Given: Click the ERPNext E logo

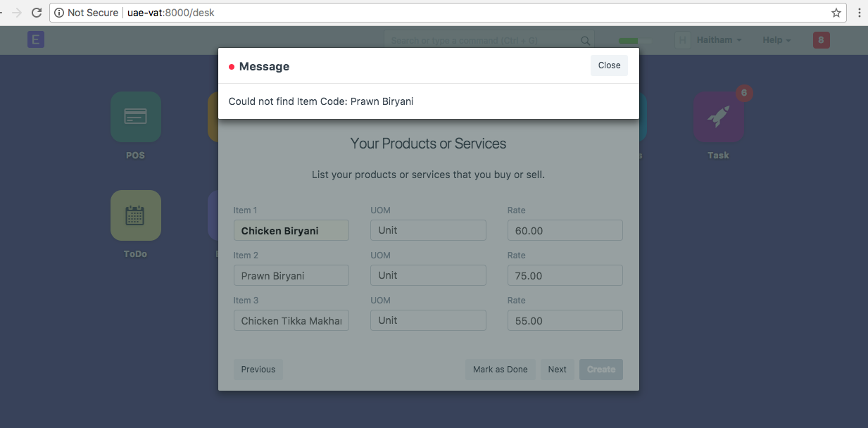Looking at the screenshot, I should [x=35, y=39].
